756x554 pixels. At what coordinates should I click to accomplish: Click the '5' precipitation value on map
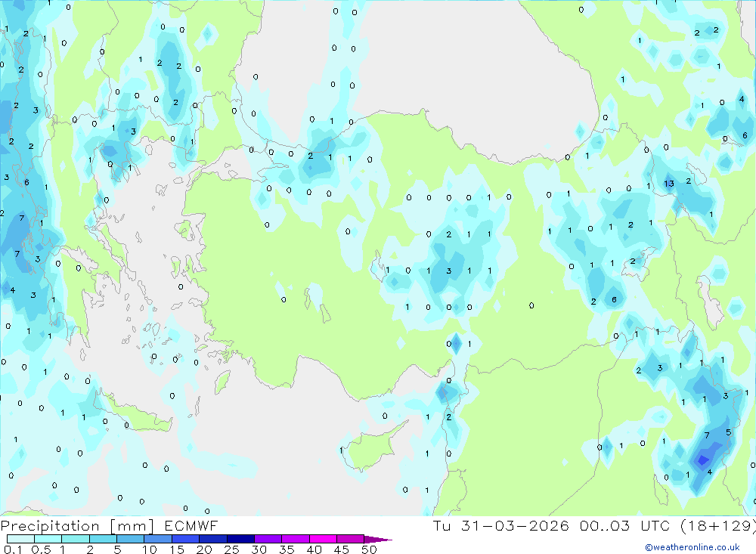click(x=728, y=432)
